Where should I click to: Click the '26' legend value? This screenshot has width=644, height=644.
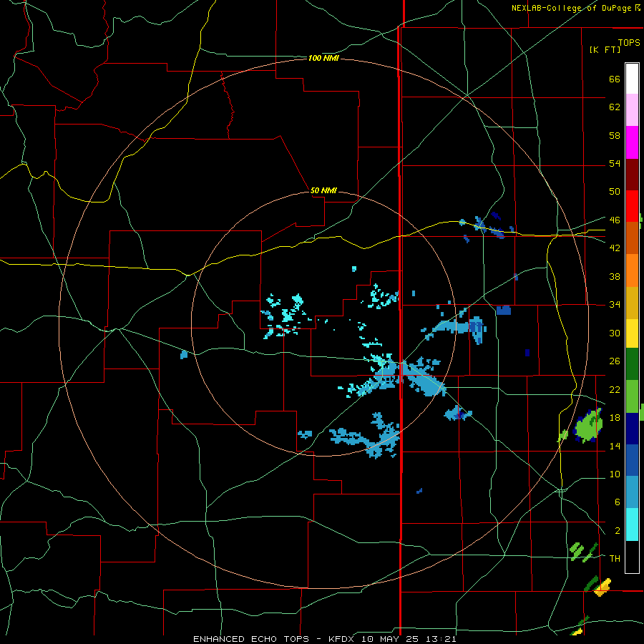[615, 361]
